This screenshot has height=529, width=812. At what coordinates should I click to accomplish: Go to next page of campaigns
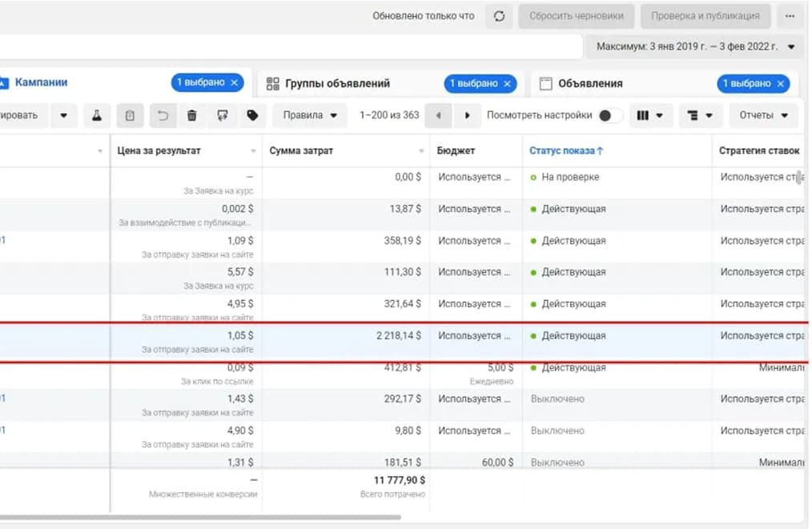(467, 115)
